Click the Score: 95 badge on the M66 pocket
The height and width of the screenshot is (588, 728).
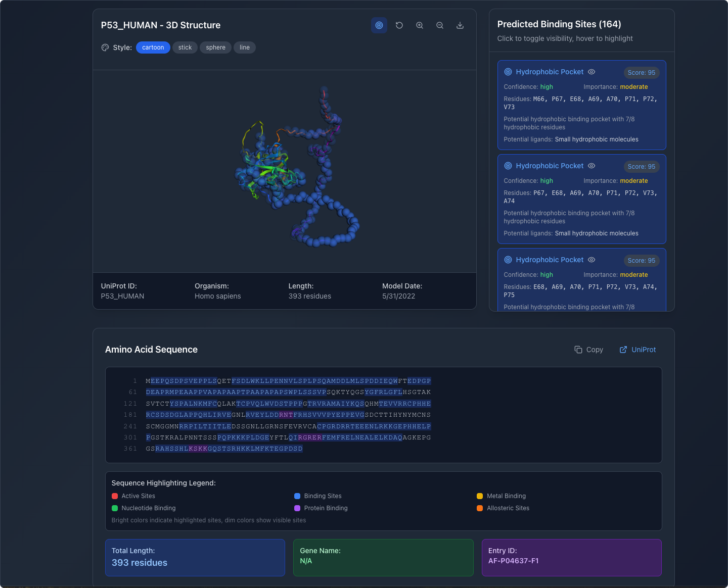point(642,73)
